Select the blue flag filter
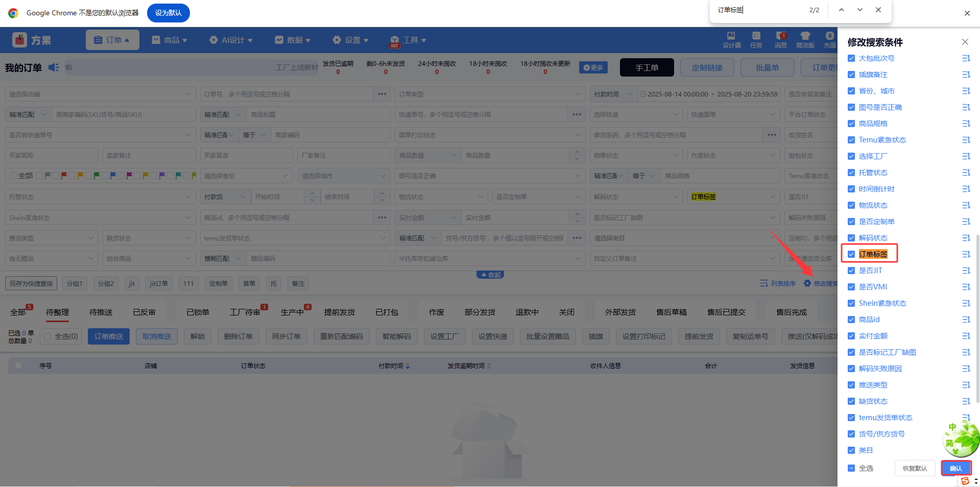Viewport: 980px width, 487px height. (113, 176)
